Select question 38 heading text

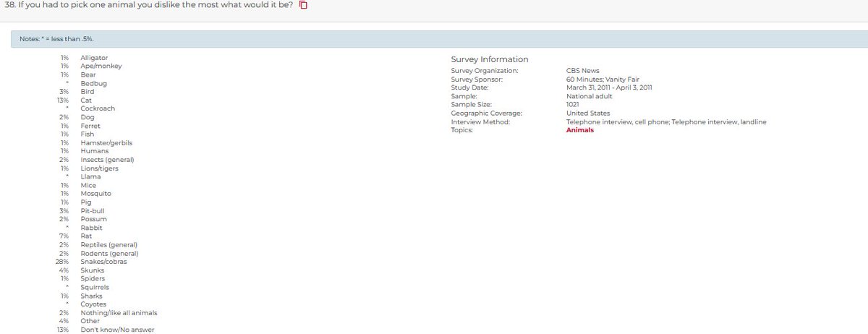pyautogui.click(x=148, y=7)
